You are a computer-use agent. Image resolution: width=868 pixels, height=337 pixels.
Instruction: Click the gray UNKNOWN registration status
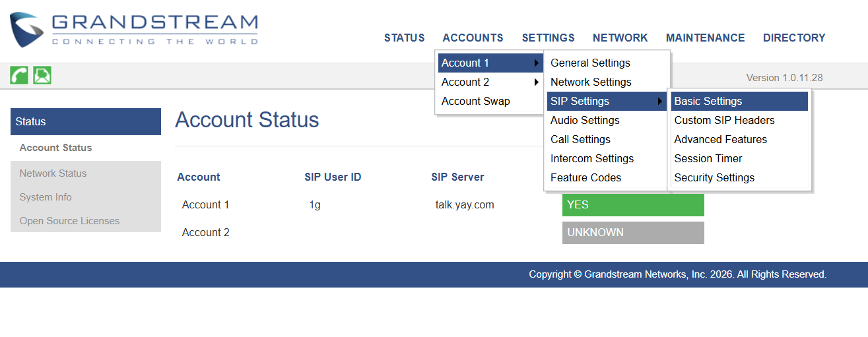pos(633,233)
